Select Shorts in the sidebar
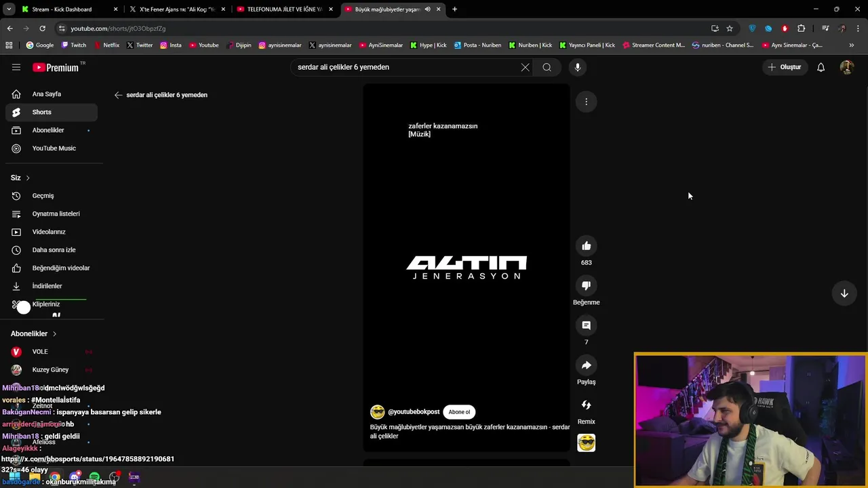The image size is (868, 488). point(52,112)
